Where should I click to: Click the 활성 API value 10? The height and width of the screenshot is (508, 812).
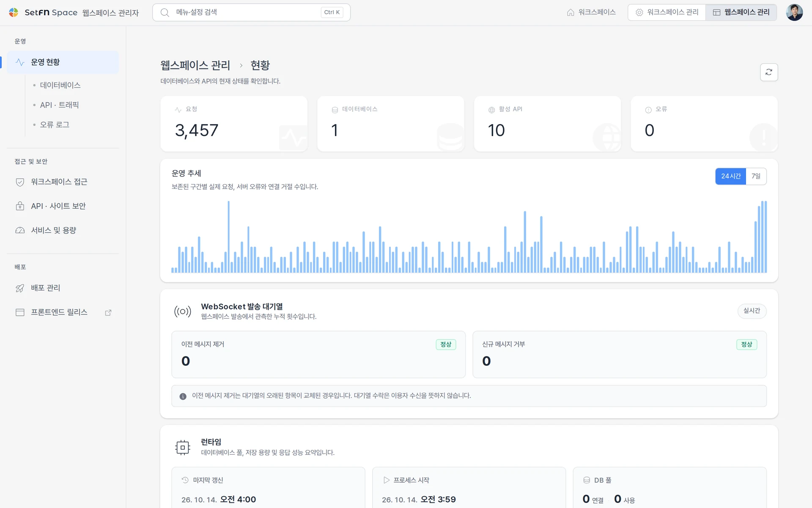[497, 130]
